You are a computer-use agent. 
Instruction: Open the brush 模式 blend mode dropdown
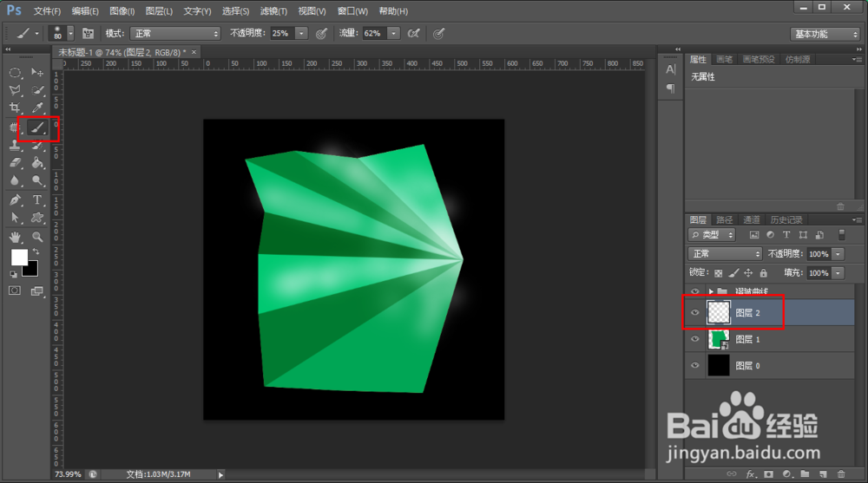175,33
